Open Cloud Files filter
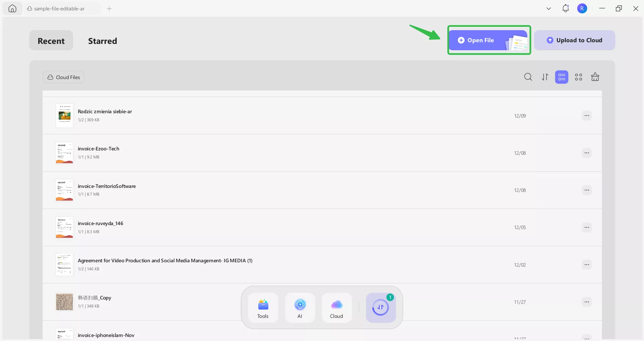 [63, 77]
